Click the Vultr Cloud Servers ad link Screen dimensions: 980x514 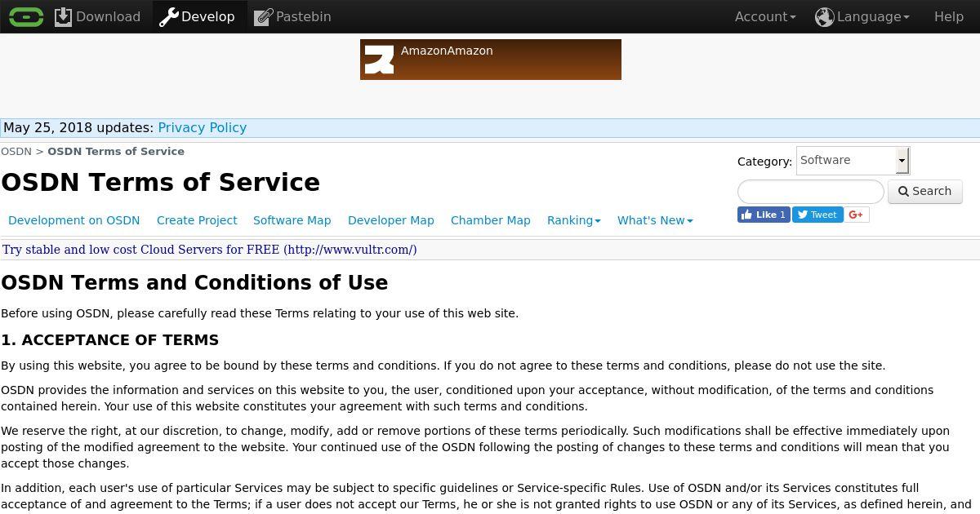209,250
